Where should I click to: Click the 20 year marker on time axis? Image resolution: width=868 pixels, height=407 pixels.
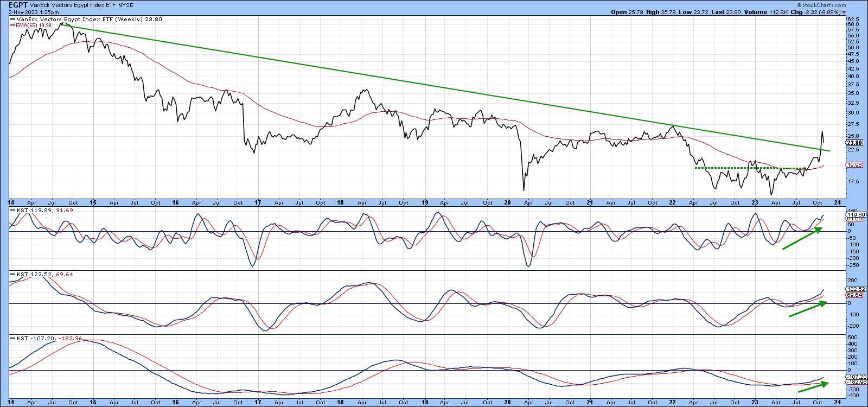(508, 202)
